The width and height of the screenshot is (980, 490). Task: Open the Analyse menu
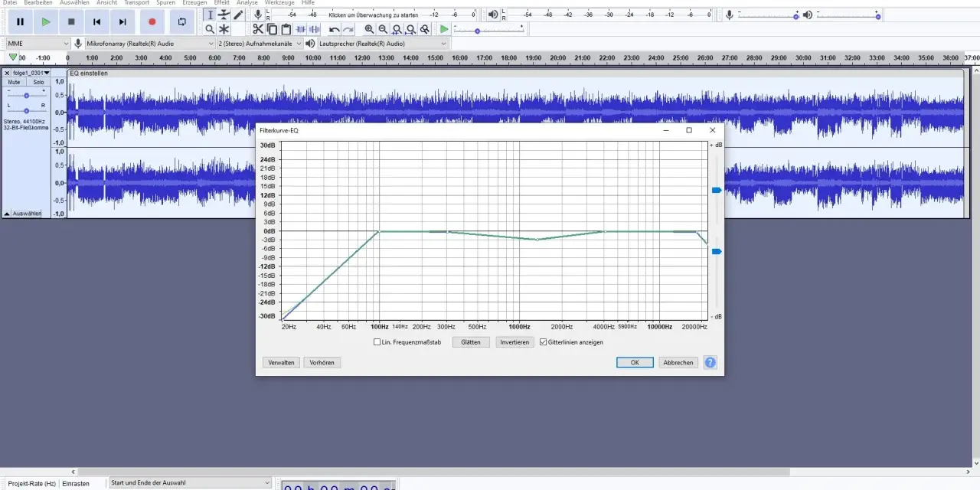pos(247,3)
